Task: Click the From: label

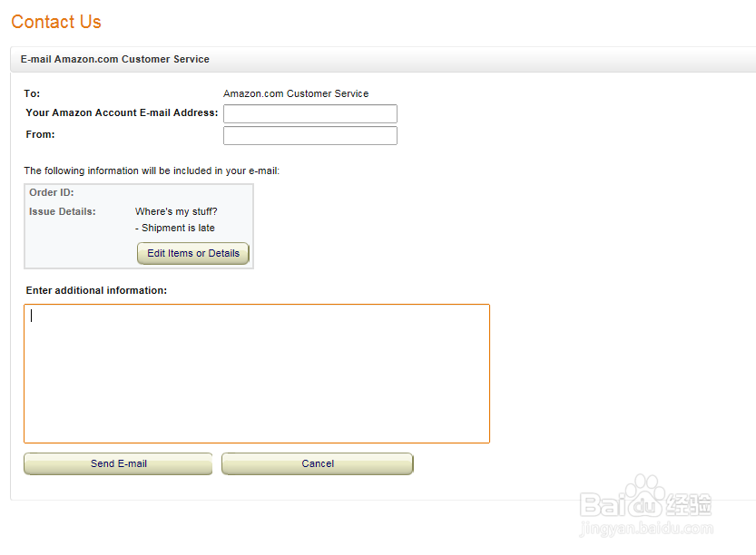Action: 40,134
